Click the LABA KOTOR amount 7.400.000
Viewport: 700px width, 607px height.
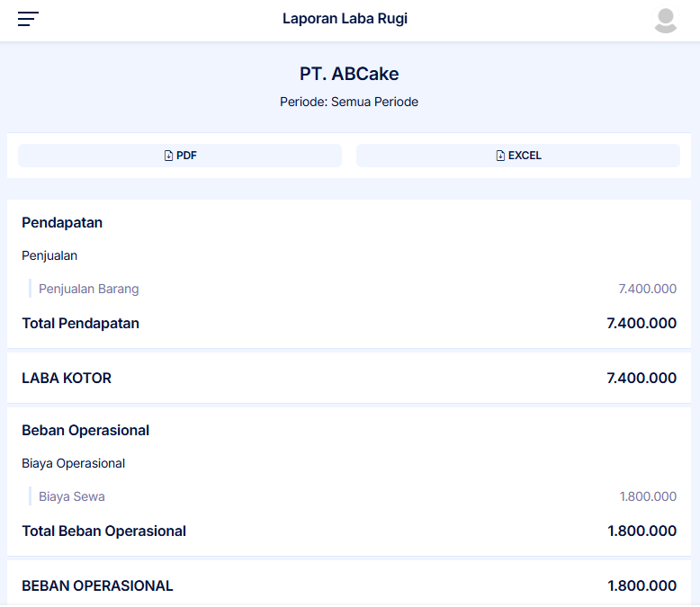(642, 378)
